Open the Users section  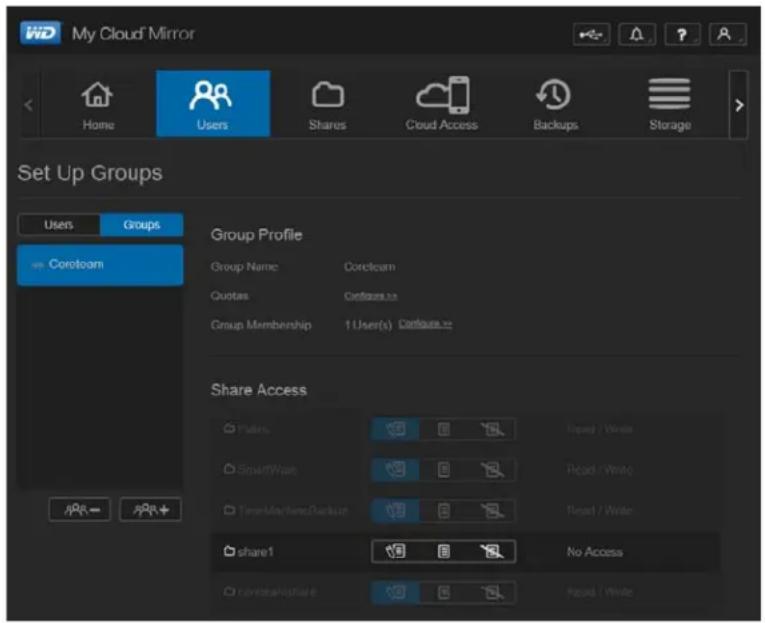point(213,103)
